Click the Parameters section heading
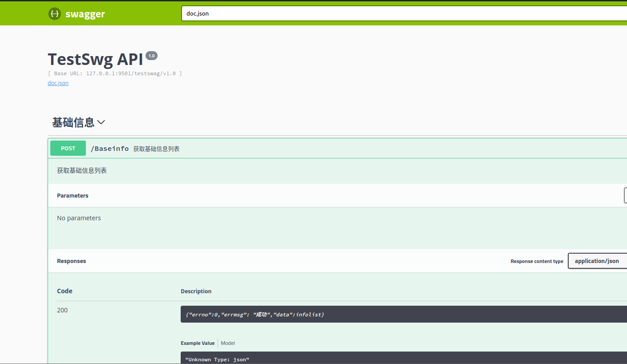 [x=73, y=196]
